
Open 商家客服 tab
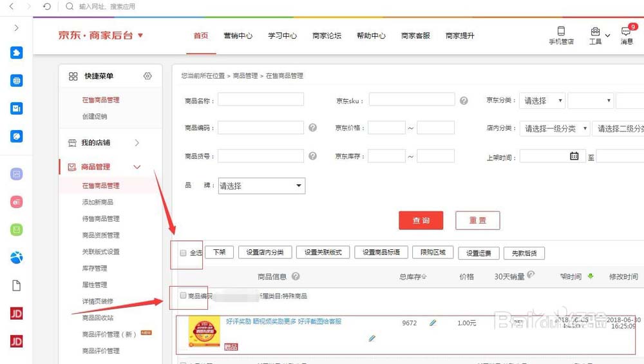click(x=415, y=35)
